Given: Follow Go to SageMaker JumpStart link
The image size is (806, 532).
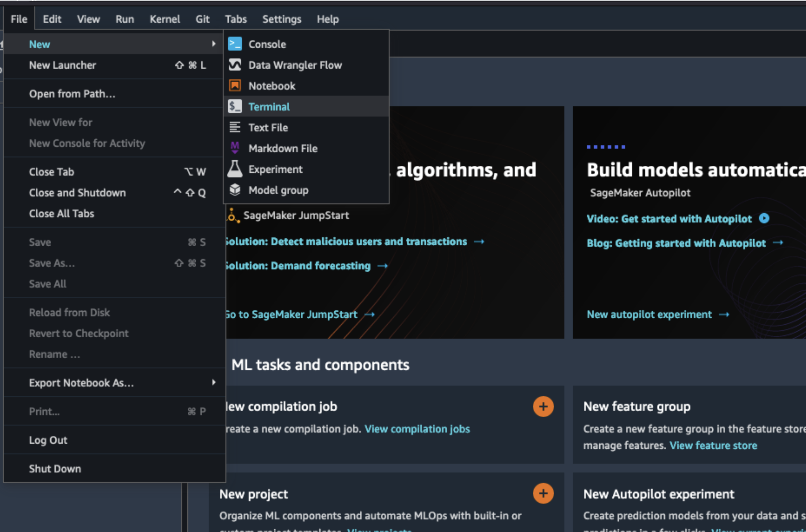Looking at the screenshot, I should click(x=291, y=315).
